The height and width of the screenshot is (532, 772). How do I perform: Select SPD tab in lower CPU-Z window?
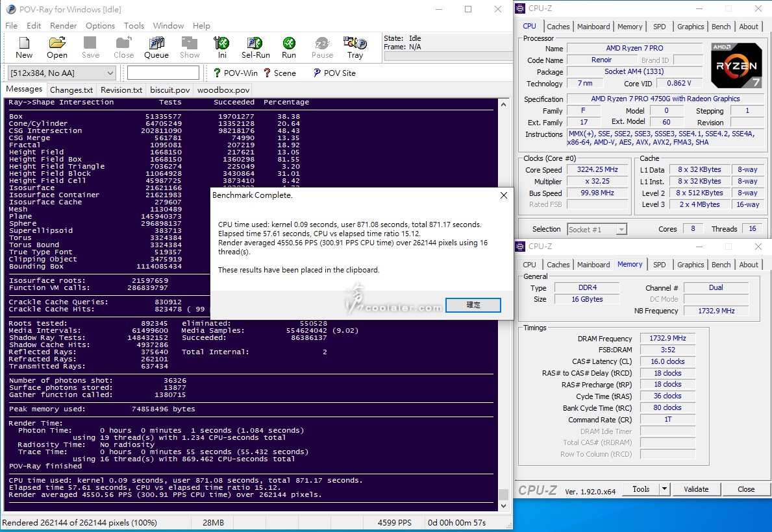[x=659, y=265]
